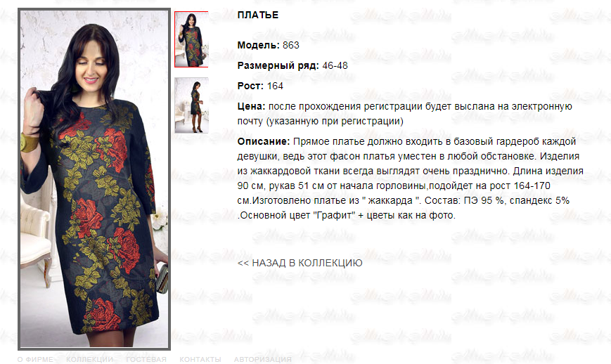Viewport: 611px width, 364px height.
Task: Click the price text about registration email
Action: click(405, 114)
